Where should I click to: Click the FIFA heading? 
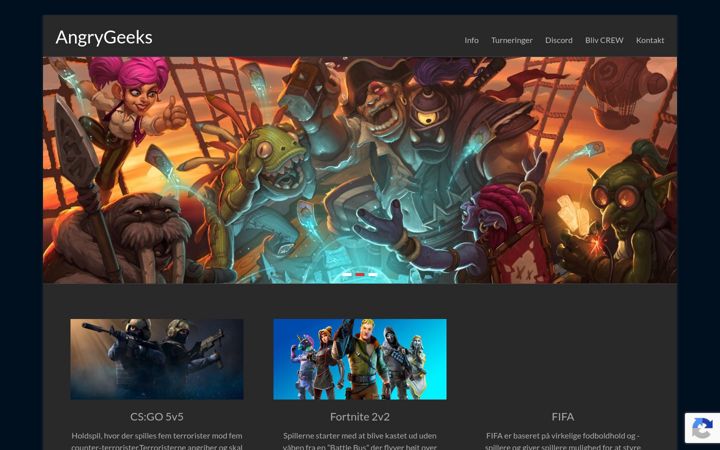tap(562, 417)
